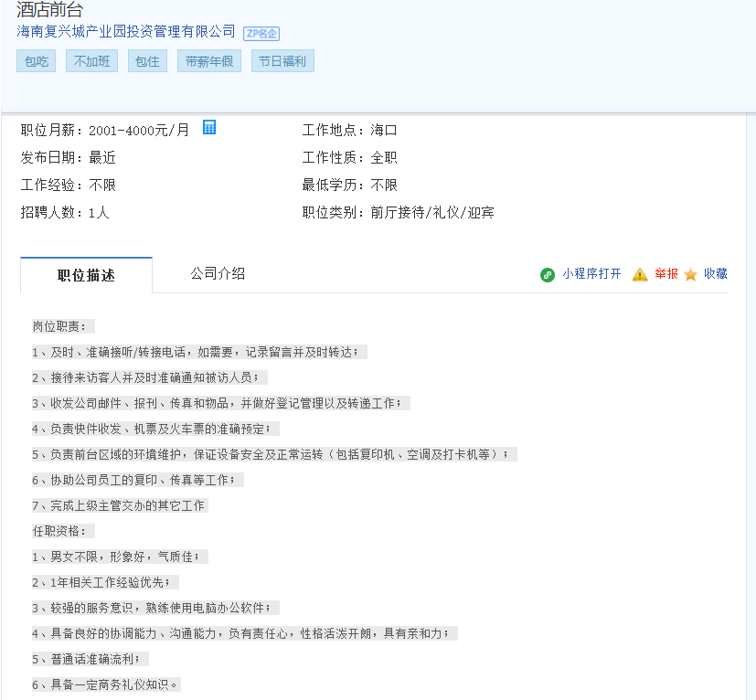Click the 海口 work location value

pos(384,131)
